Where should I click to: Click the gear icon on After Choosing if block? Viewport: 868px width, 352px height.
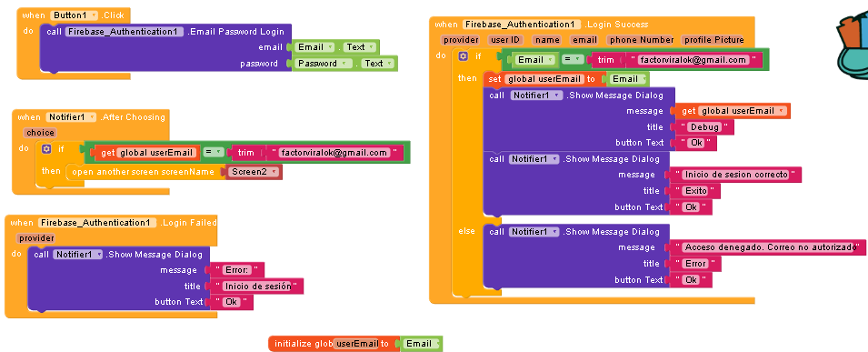pyautogui.click(x=46, y=148)
